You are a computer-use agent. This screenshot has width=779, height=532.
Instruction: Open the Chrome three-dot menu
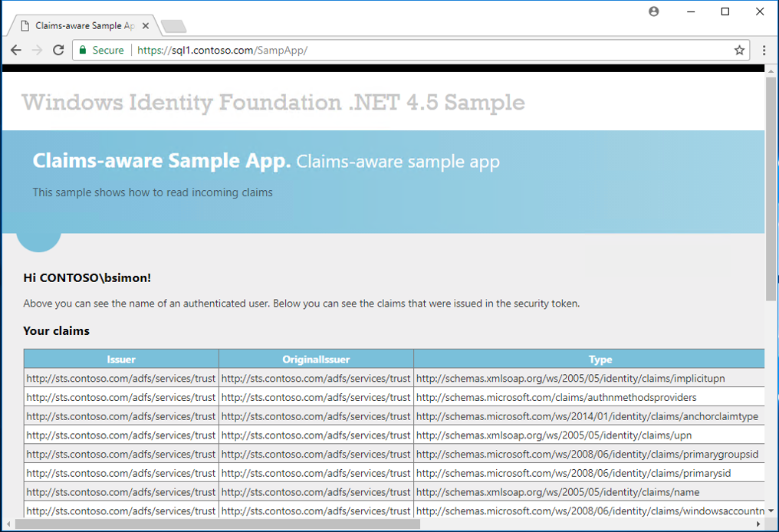pos(764,50)
